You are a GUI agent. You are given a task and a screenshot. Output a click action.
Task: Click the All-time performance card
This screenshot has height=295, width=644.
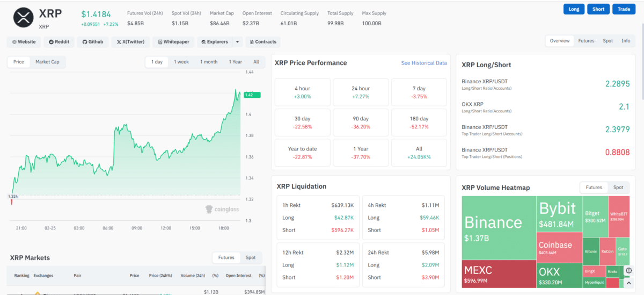(419, 153)
